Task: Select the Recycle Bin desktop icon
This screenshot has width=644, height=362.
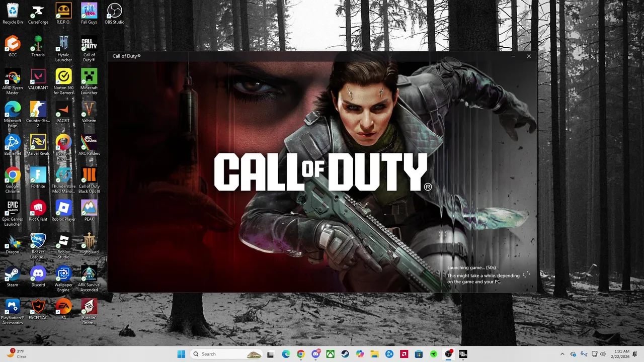Action: [x=13, y=14]
